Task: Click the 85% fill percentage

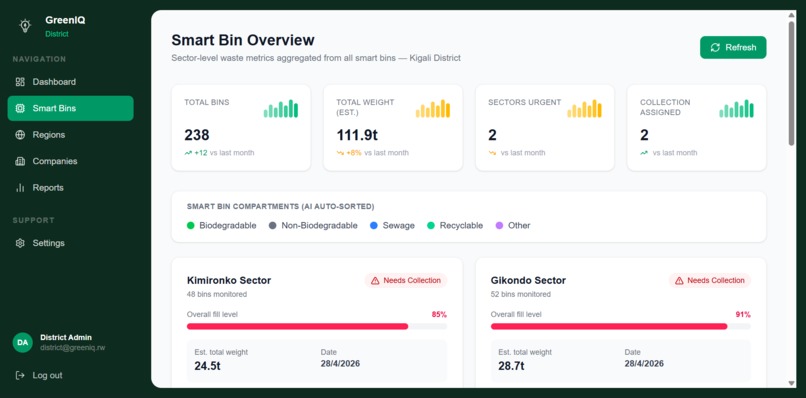Action: 439,314
